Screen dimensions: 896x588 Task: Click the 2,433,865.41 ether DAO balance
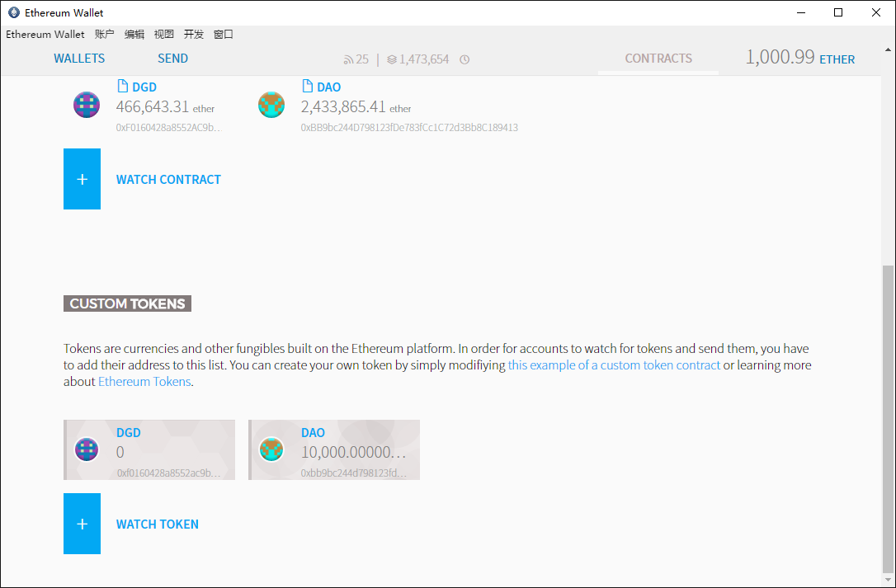(356, 107)
